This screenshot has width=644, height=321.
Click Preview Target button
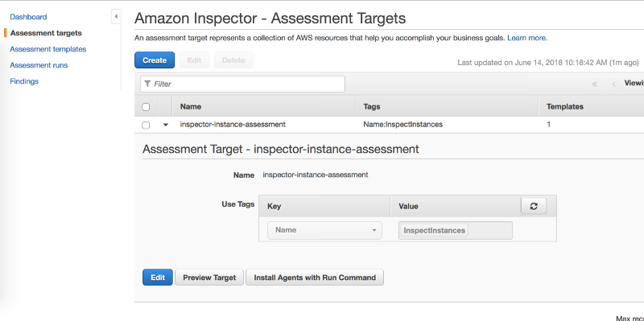click(209, 278)
